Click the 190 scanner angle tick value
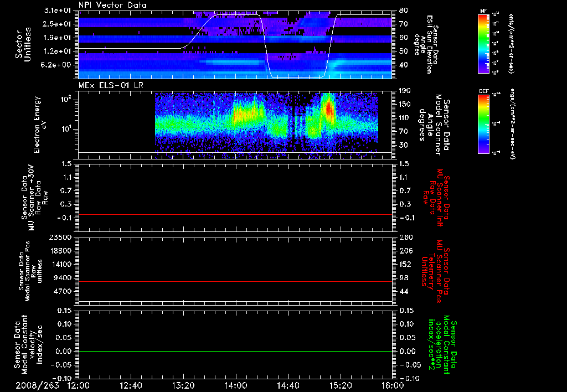Image resolution: width=567 pixels, height=392 pixels. [x=405, y=91]
